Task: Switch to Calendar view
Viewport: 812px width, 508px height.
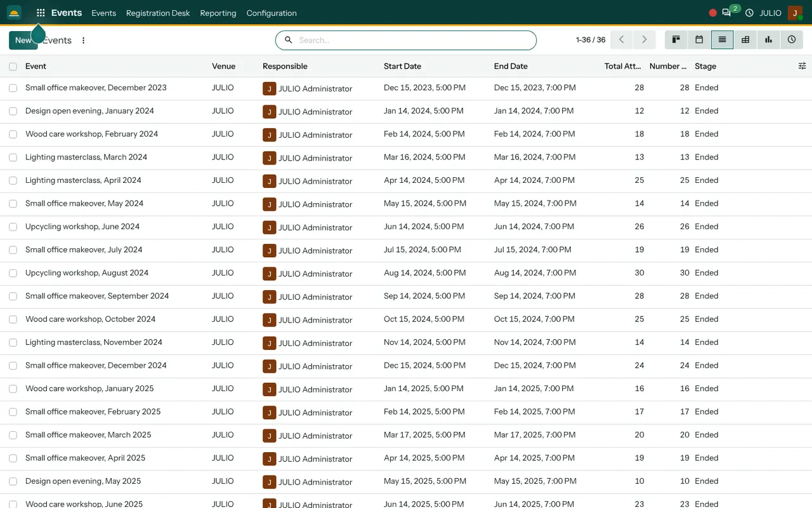Action: (699, 39)
